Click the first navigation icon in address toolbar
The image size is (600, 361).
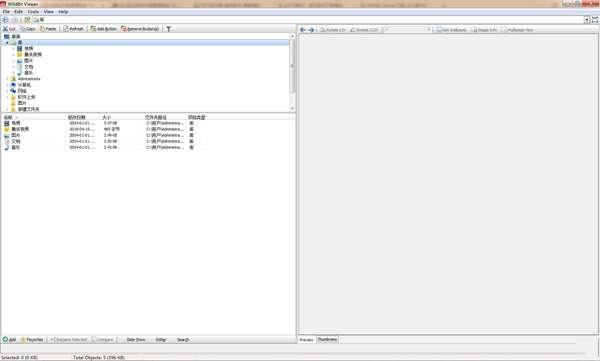click(5, 20)
